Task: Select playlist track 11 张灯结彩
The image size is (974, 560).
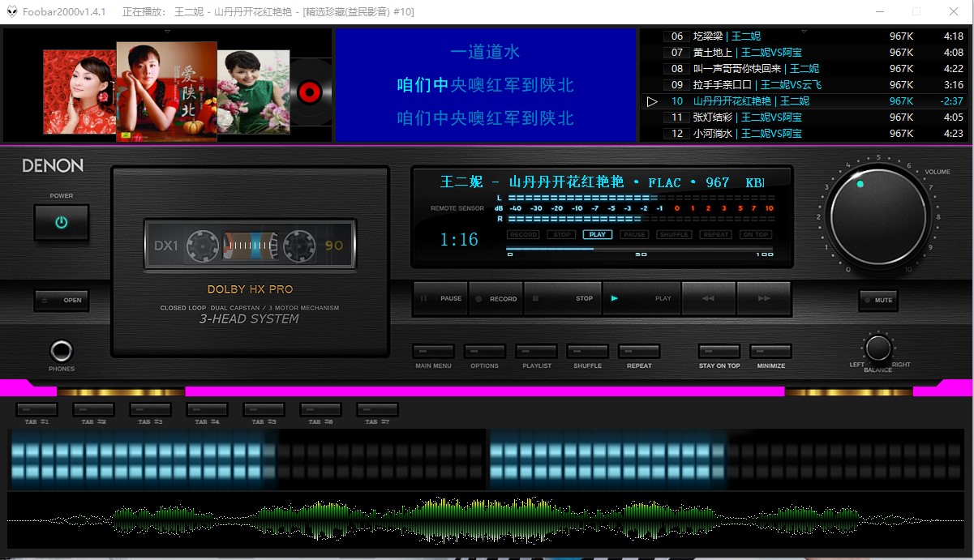Action: (x=803, y=118)
